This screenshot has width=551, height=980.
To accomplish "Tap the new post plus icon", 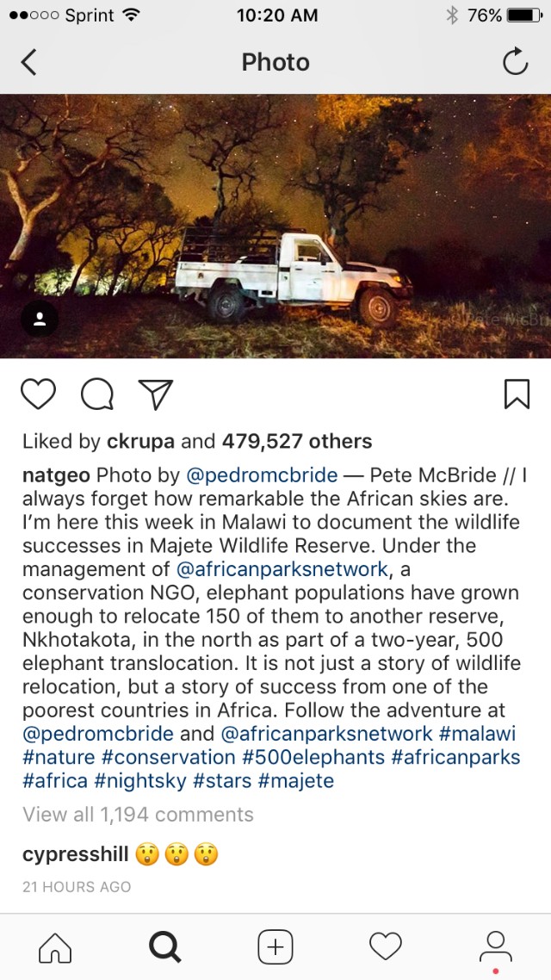I will (275, 947).
